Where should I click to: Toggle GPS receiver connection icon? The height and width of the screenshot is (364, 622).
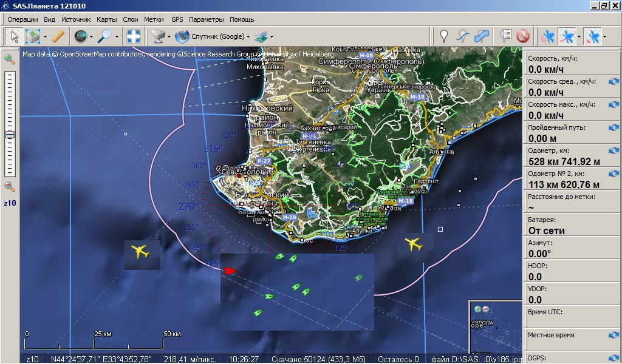point(548,36)
